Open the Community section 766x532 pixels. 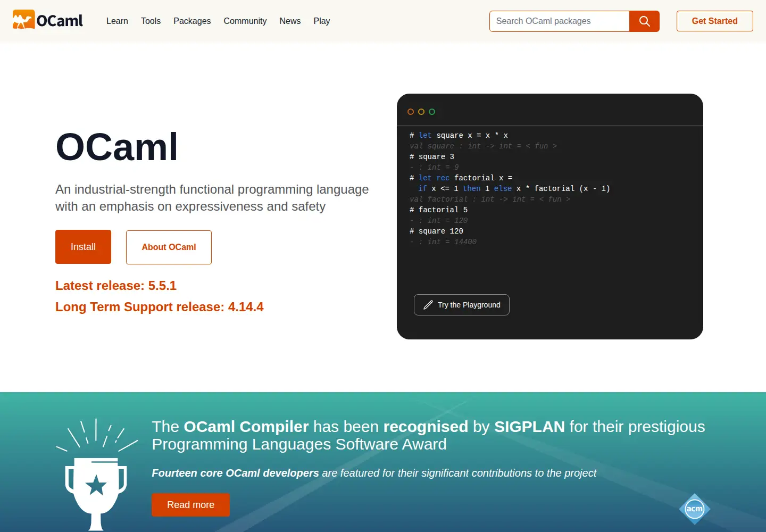tap(245, 21)
